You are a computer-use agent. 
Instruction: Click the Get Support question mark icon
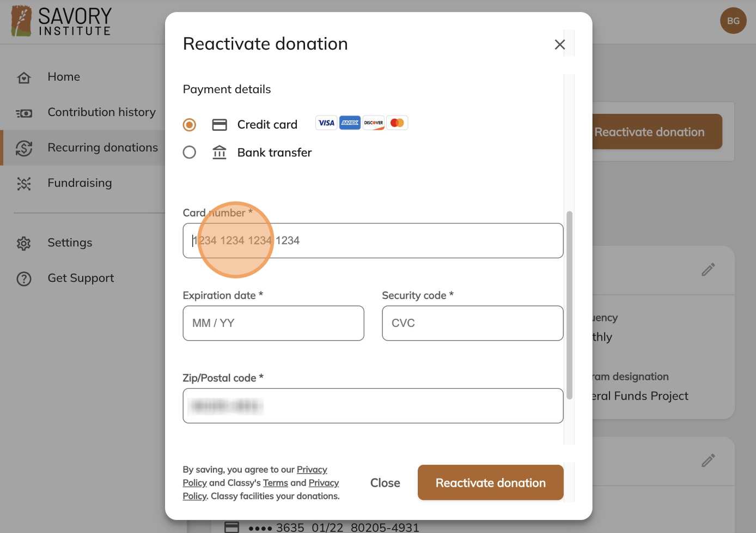(24, 279)
